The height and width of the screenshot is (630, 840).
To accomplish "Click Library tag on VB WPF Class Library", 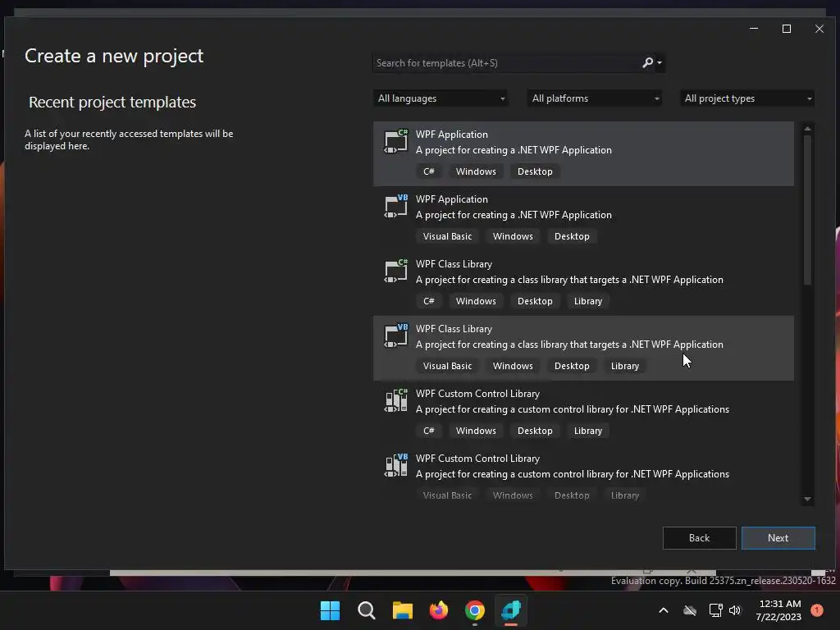I will pos(624,366).
